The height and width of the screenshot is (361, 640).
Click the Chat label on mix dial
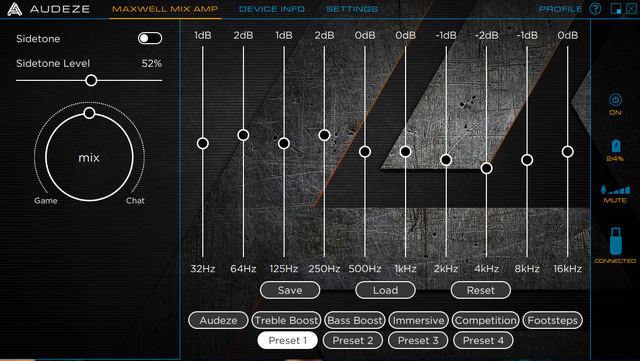pyautogui.click(x=135, y=201)
